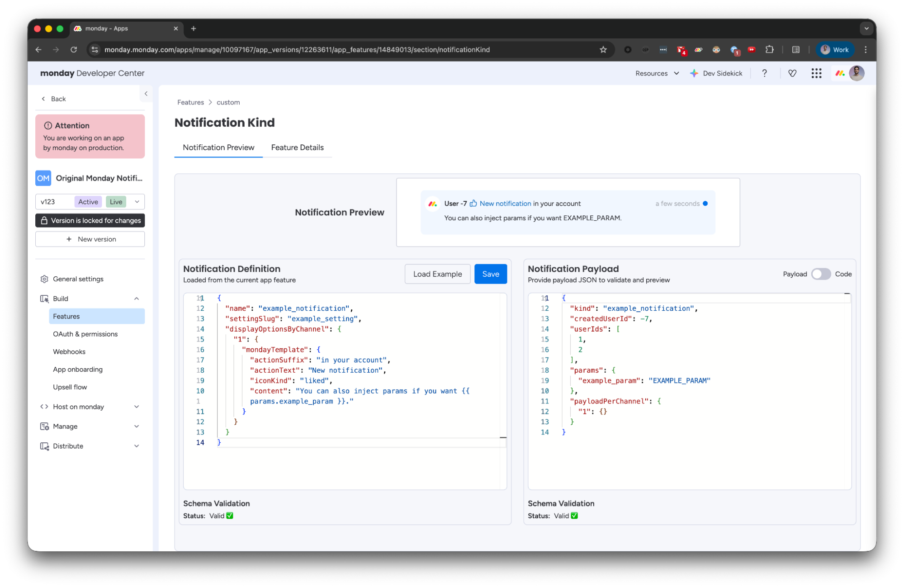This screenshot has width=904, height=588.
Task: Open version v123 dropdown selector
Action: (90, 202)
